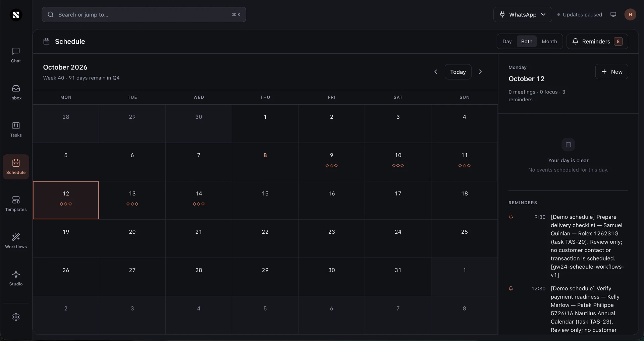Click the reminder dots on October 13

click(x=132, y=204)
